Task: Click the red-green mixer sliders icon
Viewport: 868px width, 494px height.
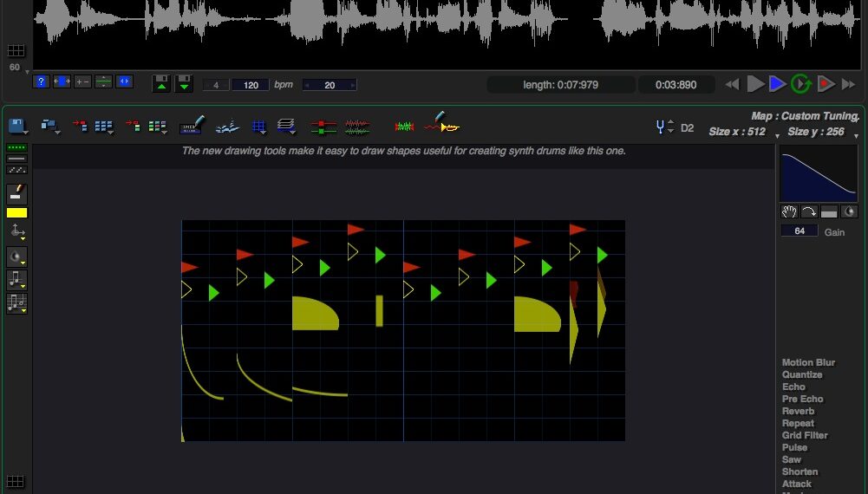Action: point(323,127)
